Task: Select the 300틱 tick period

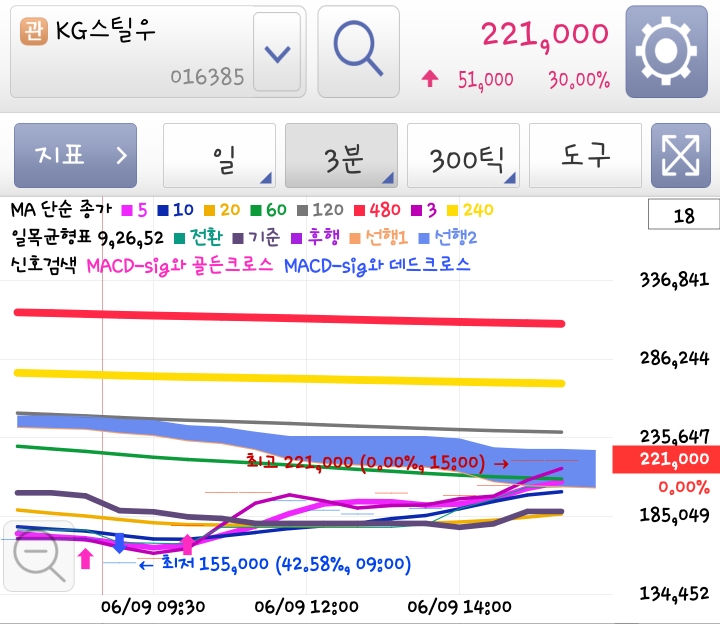Action: pos(463,155)
